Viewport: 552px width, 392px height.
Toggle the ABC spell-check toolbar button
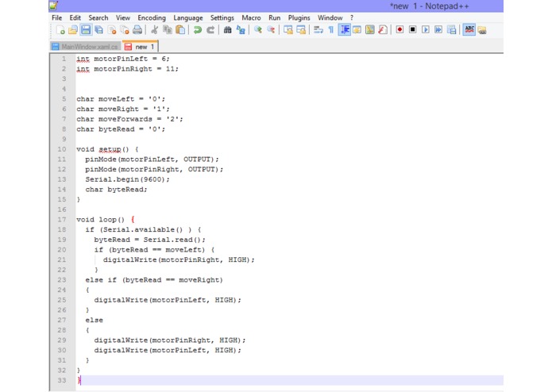click(x=469, y=30)
